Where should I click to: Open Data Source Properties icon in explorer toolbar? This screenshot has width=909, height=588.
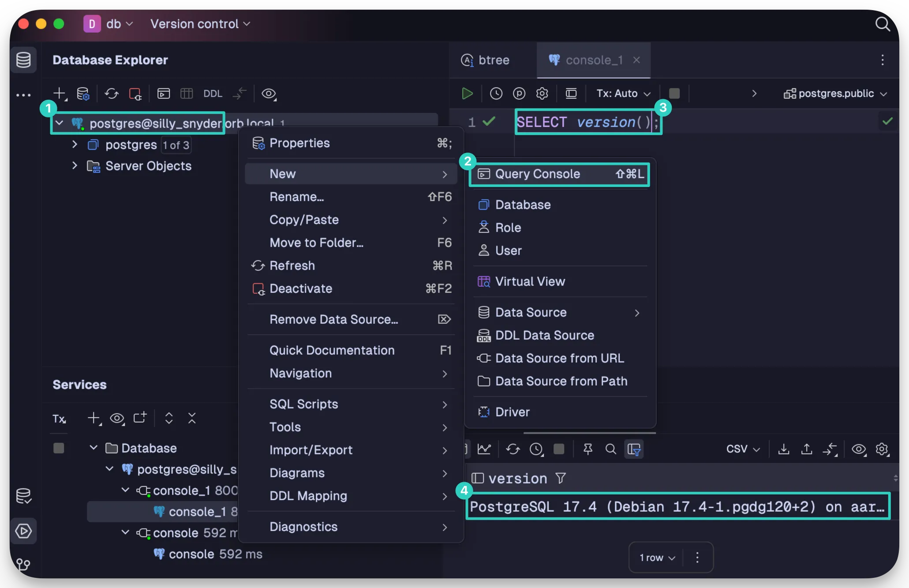click(83, 94)
